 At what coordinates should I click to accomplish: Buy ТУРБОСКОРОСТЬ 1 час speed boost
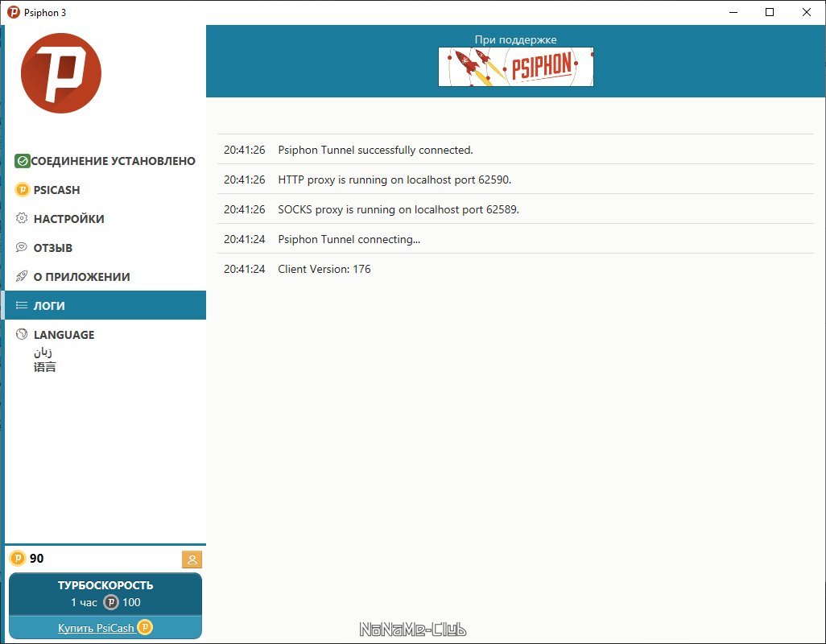[x=105, y=593]
